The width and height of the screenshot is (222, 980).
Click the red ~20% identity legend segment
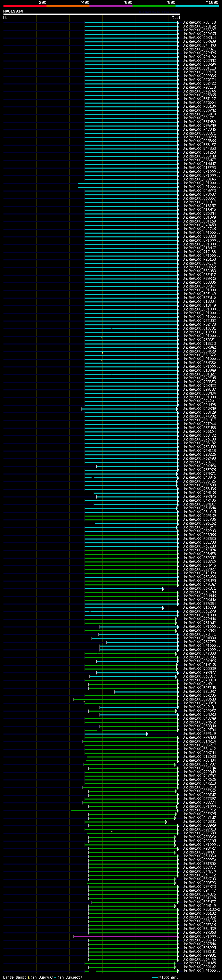tap(25, 6)
